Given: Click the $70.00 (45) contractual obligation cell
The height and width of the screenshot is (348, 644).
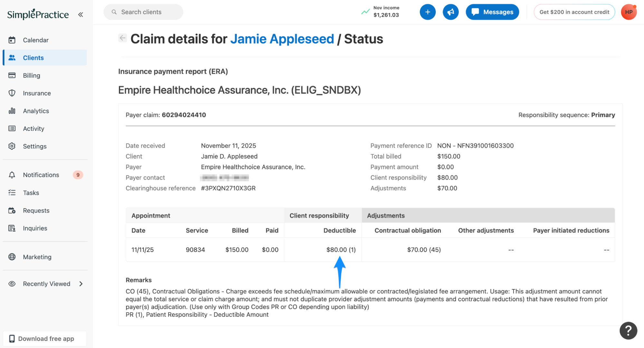Looking at the screenshot, I should 424,250.
